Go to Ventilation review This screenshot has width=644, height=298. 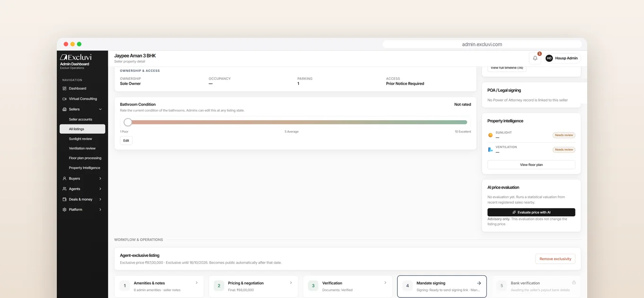point(82,149)
